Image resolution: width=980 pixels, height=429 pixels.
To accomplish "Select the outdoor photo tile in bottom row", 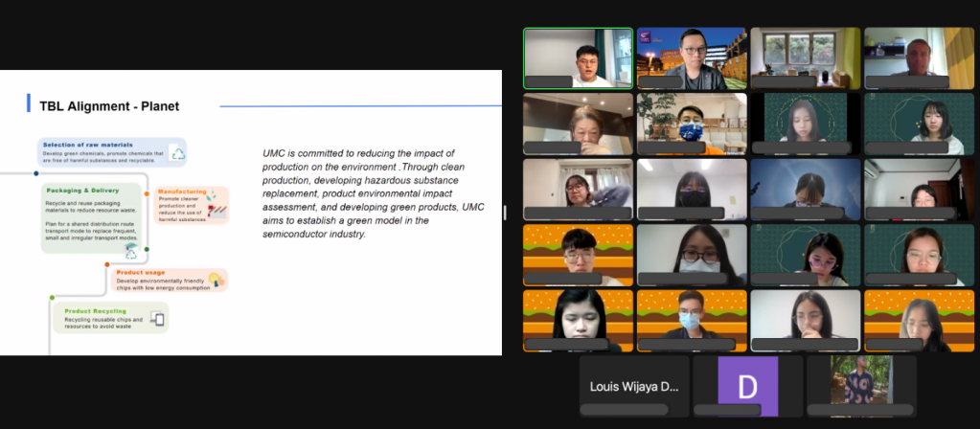I will click(861, 387).
